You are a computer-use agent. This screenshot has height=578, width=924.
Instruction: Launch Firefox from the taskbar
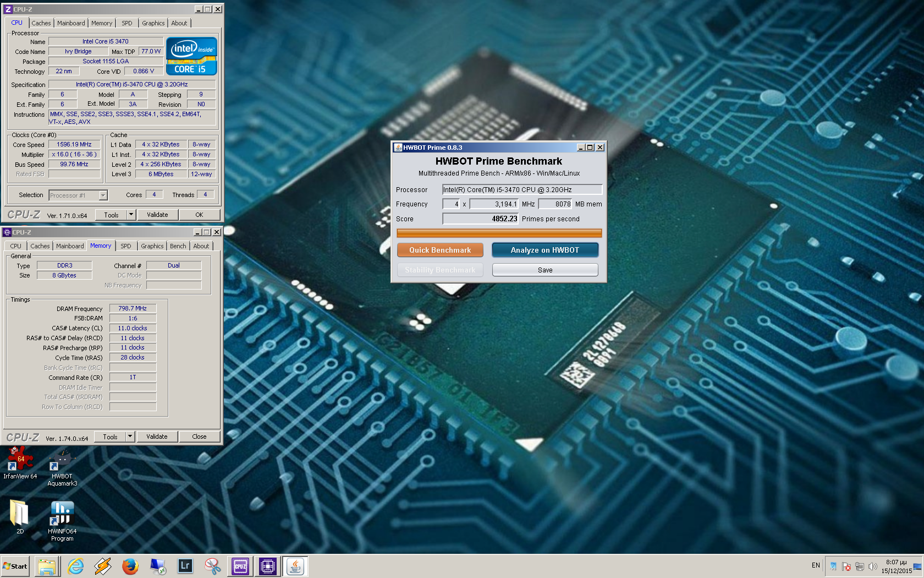130,566
